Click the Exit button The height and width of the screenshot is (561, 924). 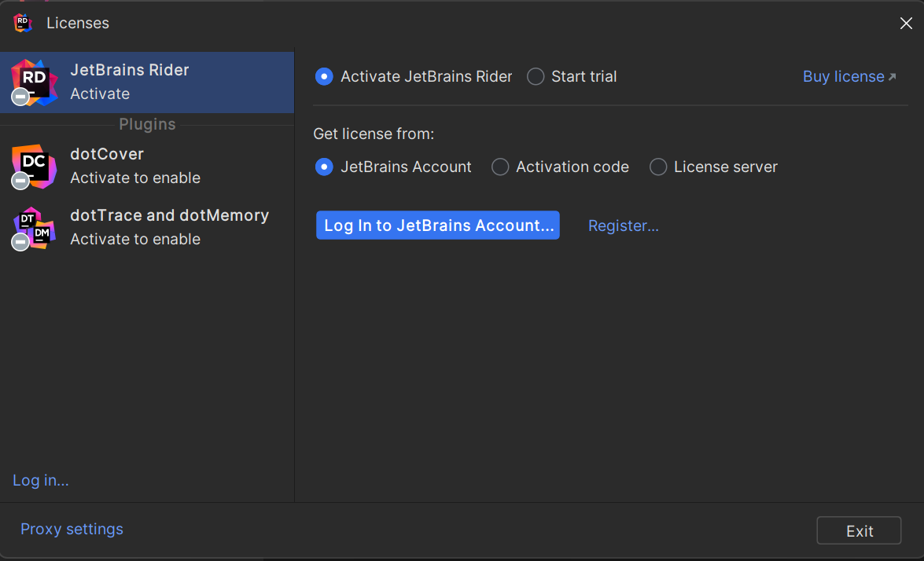859,531
